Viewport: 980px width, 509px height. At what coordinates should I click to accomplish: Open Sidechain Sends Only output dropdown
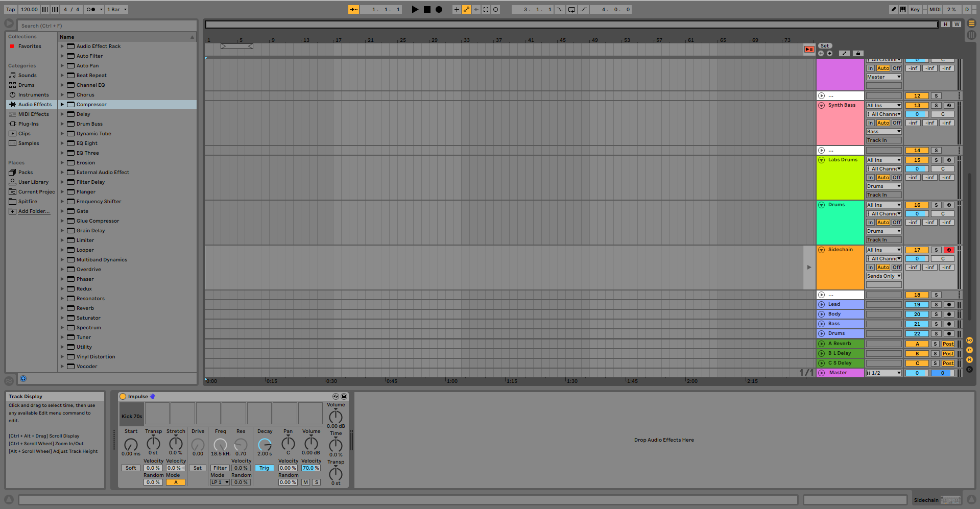tap(883, 276)
